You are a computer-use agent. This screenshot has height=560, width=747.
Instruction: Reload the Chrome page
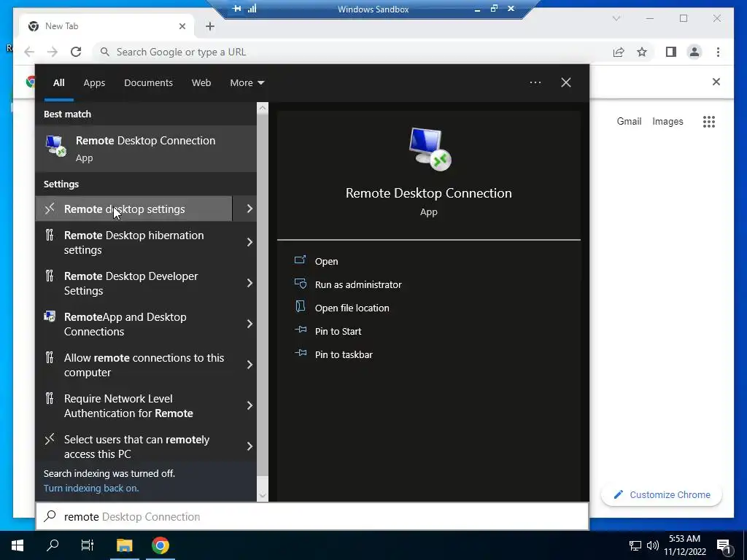coord(76,52)
